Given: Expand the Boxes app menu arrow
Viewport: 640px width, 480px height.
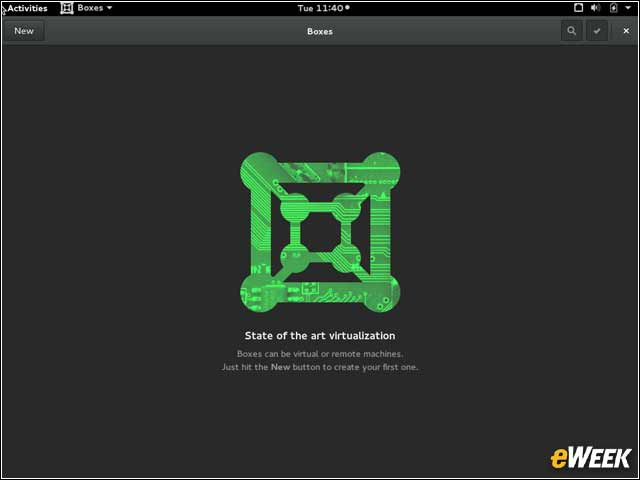Looking at the screenshot, I should coord(109,8).
